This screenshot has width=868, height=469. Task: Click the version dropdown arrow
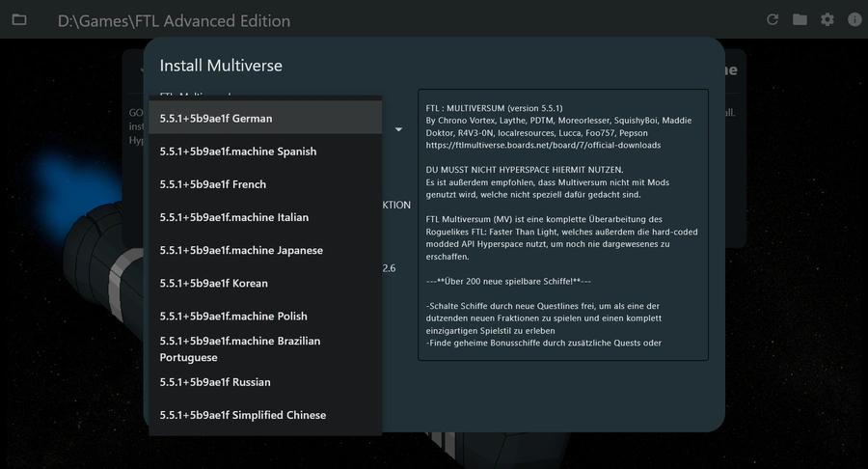coord(398,129)
